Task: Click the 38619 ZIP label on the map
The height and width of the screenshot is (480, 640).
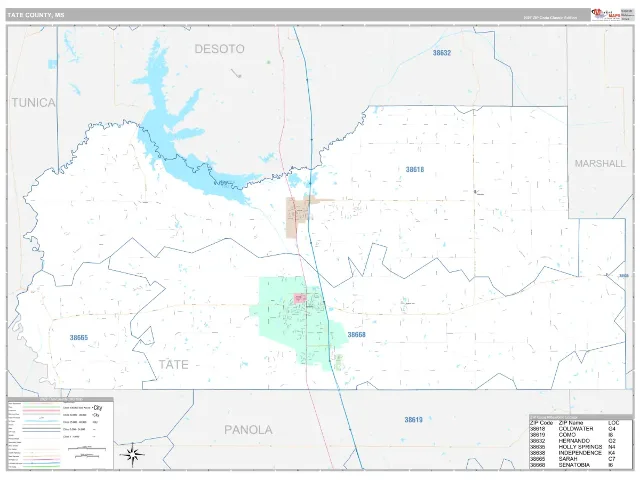Action: click(x=413, y=420)
